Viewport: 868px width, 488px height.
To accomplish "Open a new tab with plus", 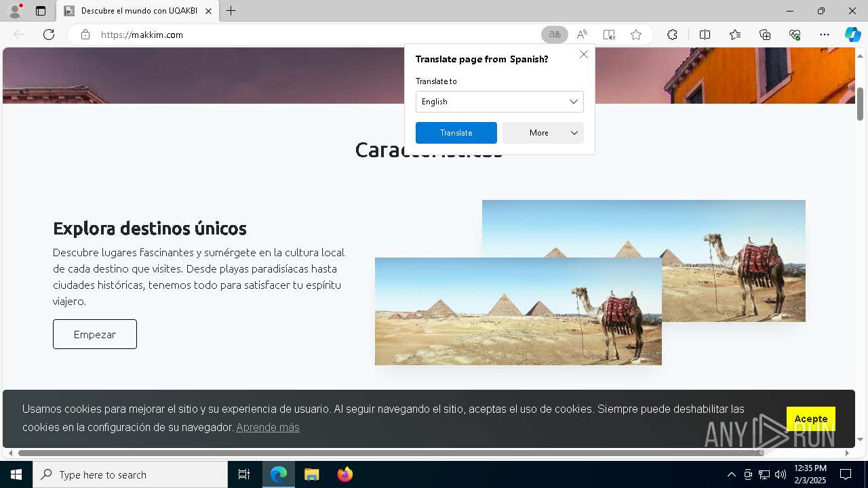I will pos(231,11).
